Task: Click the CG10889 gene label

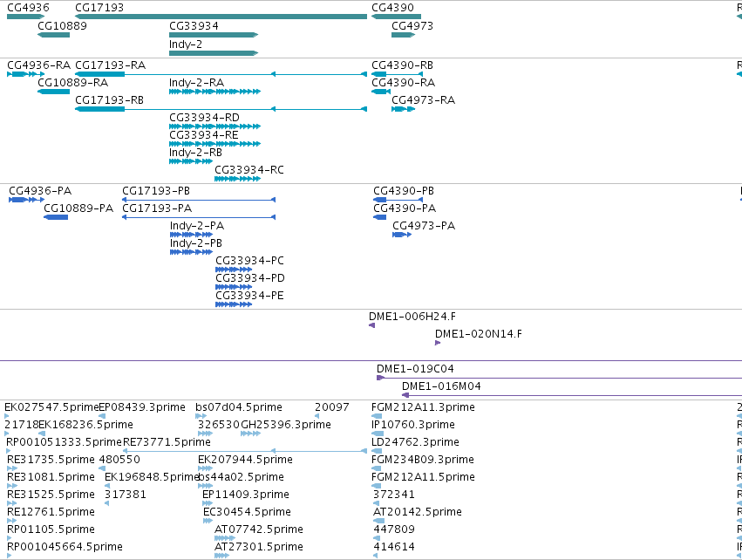Action: 62,25
